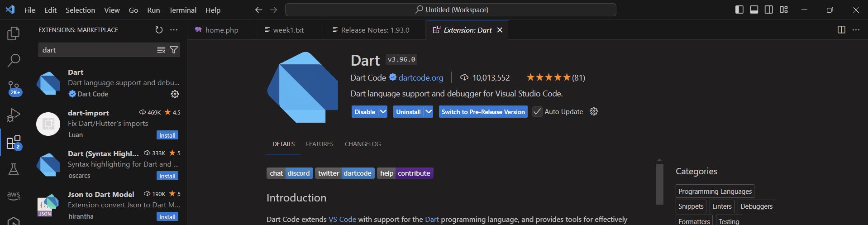Split the editor to the right
Screen dimensions: 868x225
(841, 30)
